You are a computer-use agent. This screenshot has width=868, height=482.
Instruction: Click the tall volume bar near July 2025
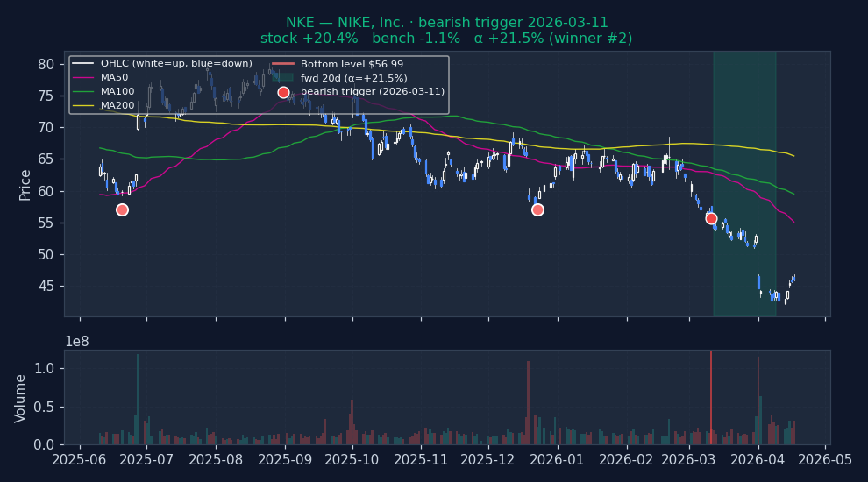coord(138,400)
